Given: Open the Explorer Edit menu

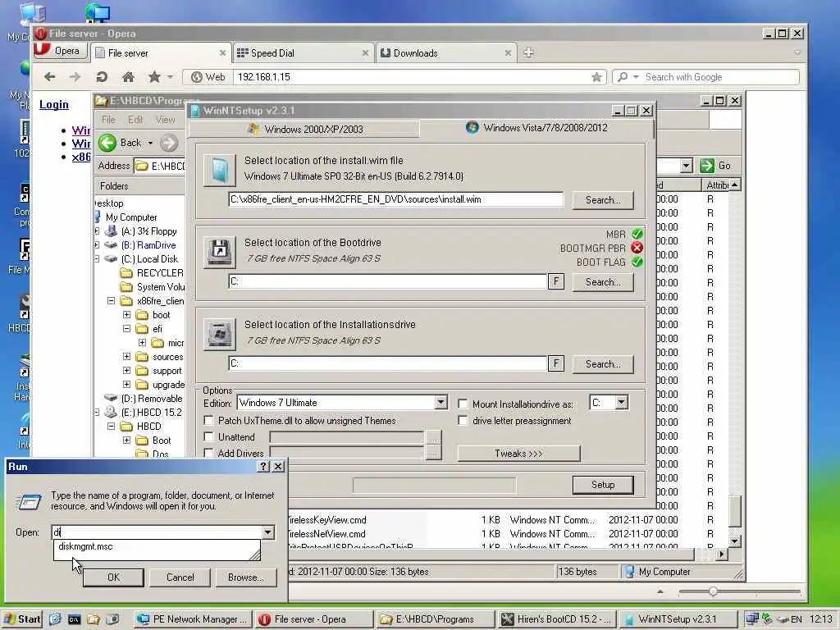Looking at the screenshot, I should tap(135, 120).
